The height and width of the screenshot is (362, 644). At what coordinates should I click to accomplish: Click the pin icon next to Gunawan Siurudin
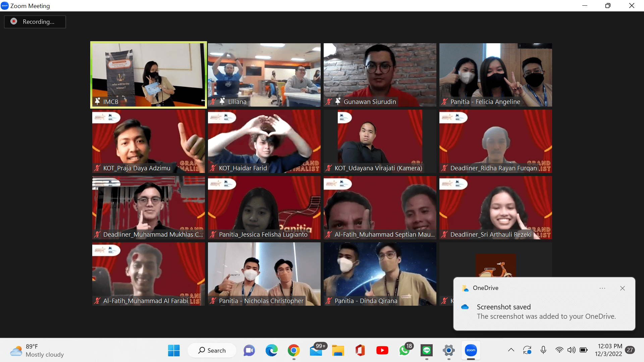pyautogui.click(x=338, y=101)
